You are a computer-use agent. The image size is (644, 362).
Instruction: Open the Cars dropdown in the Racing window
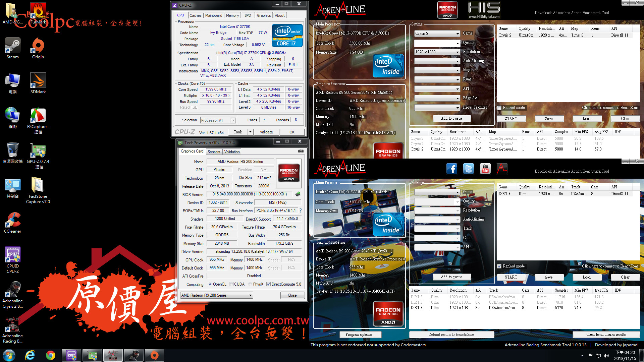click(437, 238)
